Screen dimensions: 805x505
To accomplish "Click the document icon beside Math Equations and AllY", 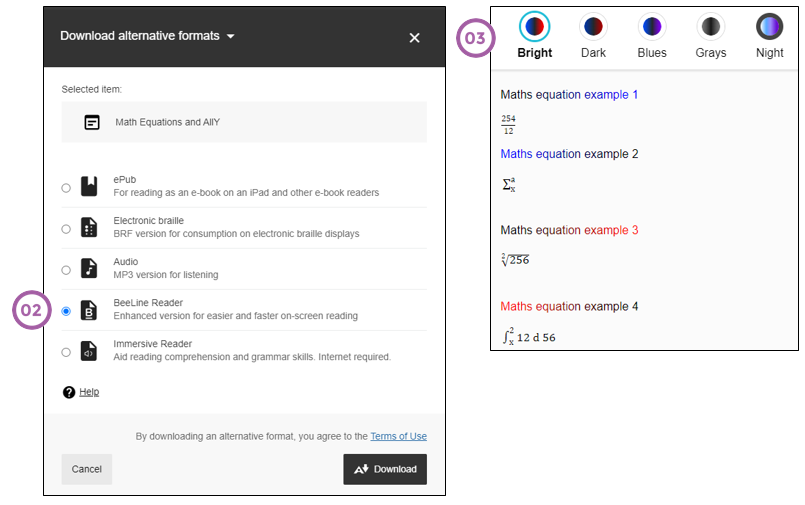I will 92,123.
